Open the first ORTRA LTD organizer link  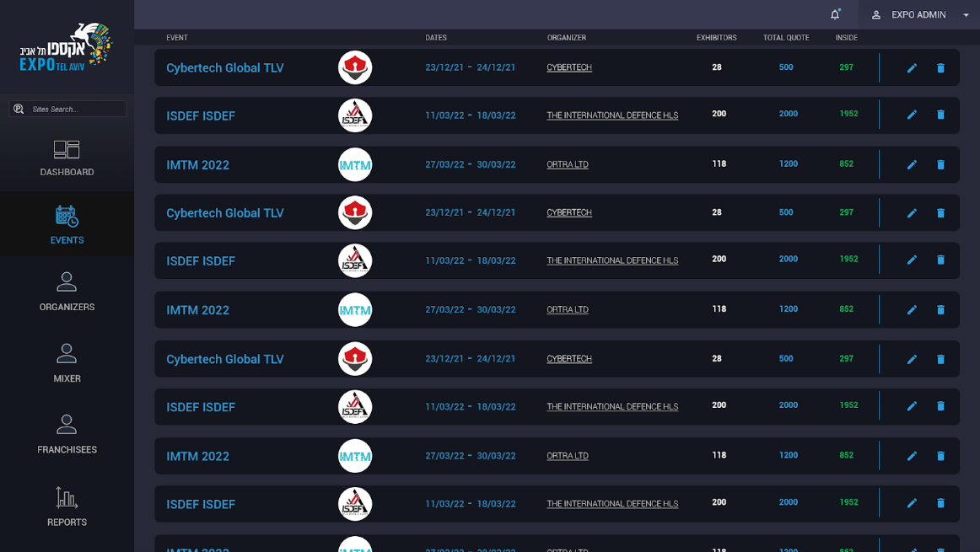click(x=568, y=165)
